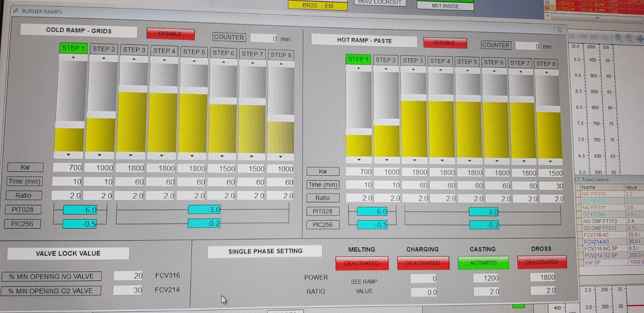Click the Cold Ramp Step 1 slider thumb
Image resolution: width=644 pixels, height=313 pixels.
point(70,124)
